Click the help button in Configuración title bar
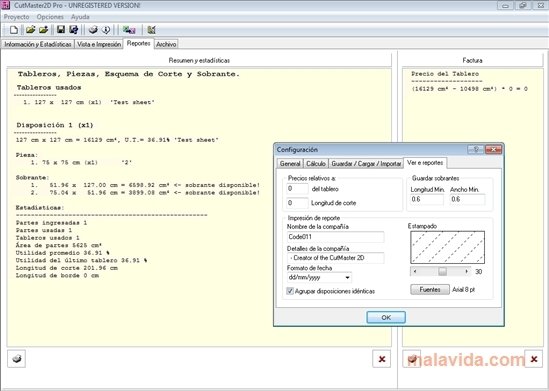 [x=475, y=149]
